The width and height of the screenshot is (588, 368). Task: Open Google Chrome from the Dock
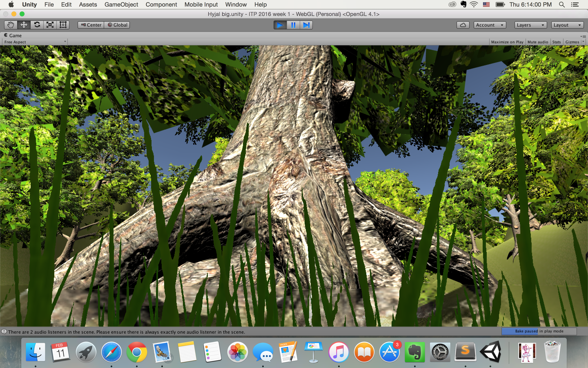tap(137, 352)
